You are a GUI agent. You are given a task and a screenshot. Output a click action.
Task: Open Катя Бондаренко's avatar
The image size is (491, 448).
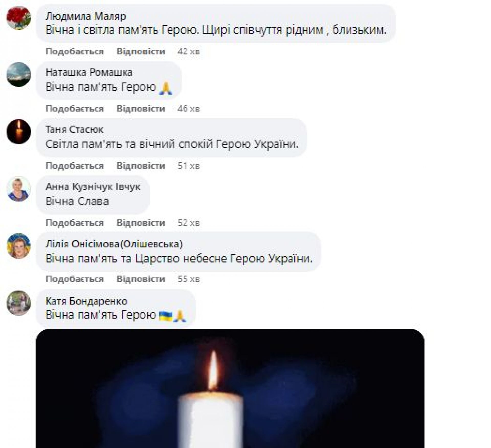pyautogui.click(x=18, y=303)
